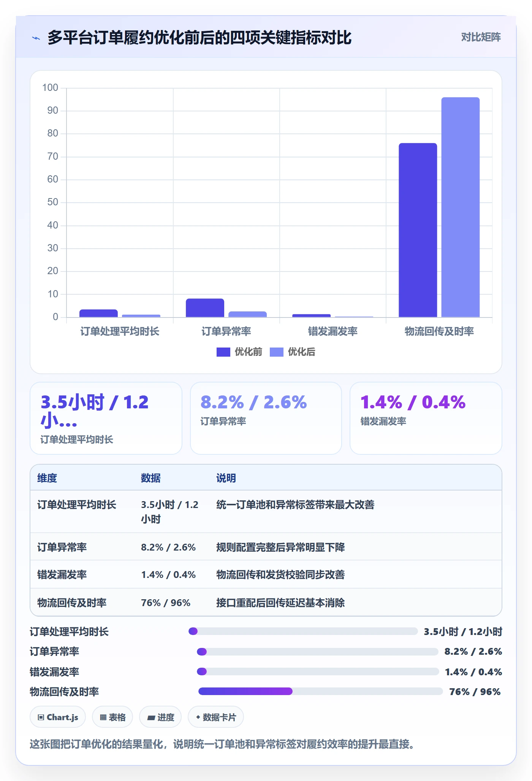
Task: Select cell 统一订单池和异常标签带来最大改善
Action: tap(295, 505)
